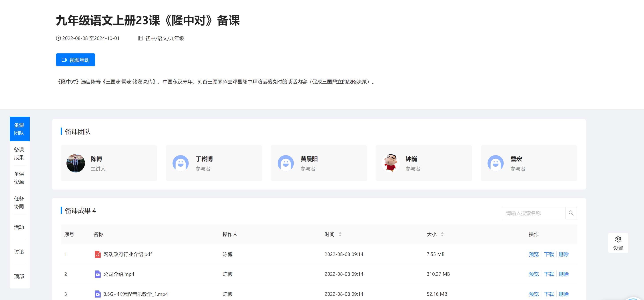Go to 备课资源 in side navigation
Image resolution: width=644 pixels, height=300 pixels.
coord(19,178)
